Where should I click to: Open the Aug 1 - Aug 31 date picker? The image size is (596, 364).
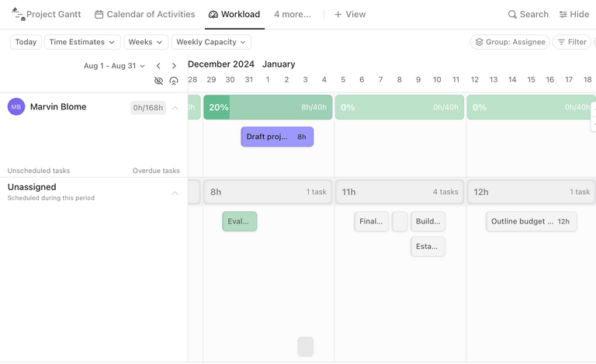114,66
